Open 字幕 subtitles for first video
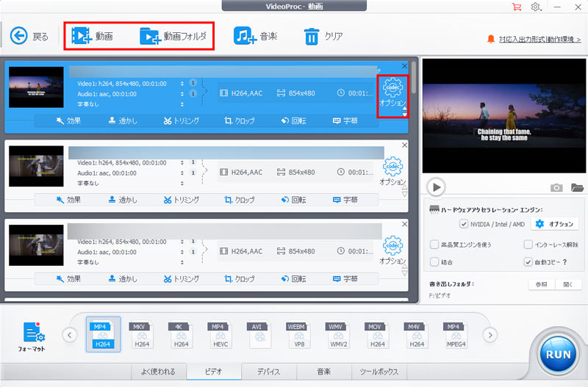Screen dimensions: 588x387 [x=345, y=120]
